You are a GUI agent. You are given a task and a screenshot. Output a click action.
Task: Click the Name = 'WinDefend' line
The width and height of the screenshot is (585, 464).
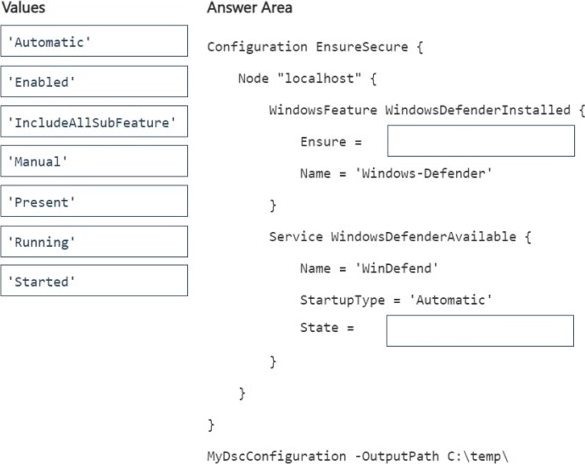369,268
